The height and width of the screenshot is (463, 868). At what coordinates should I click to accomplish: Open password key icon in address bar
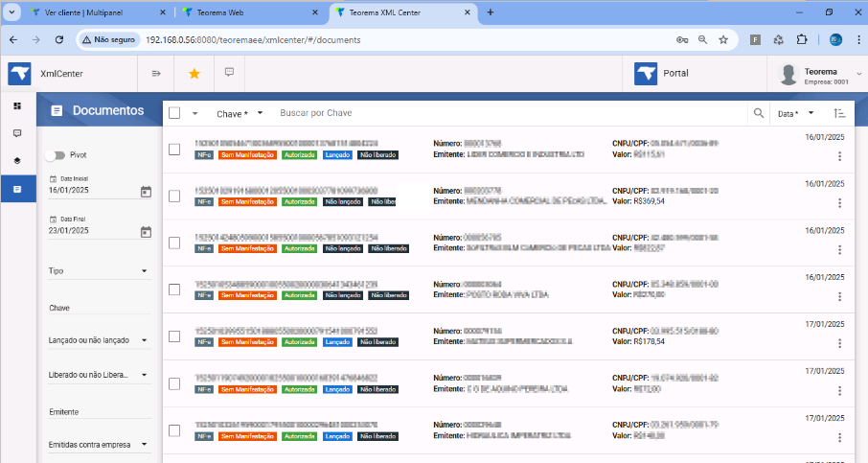(x=682, y=40)
